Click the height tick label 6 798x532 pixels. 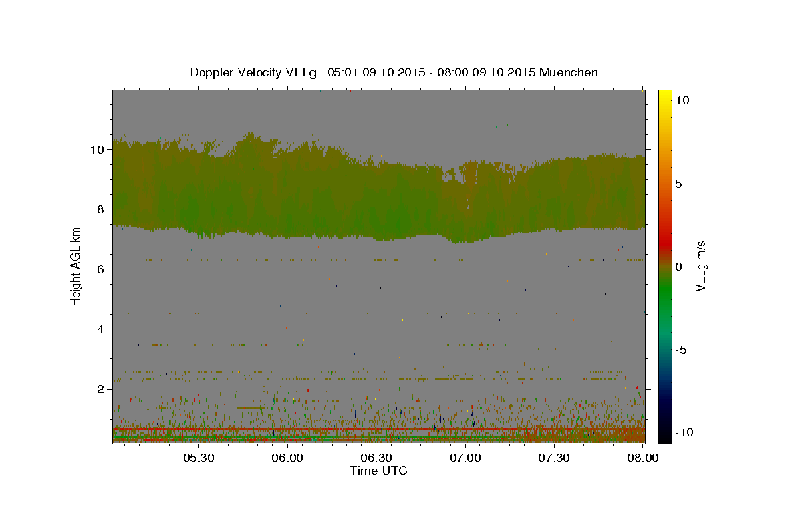tap(101, 269)
